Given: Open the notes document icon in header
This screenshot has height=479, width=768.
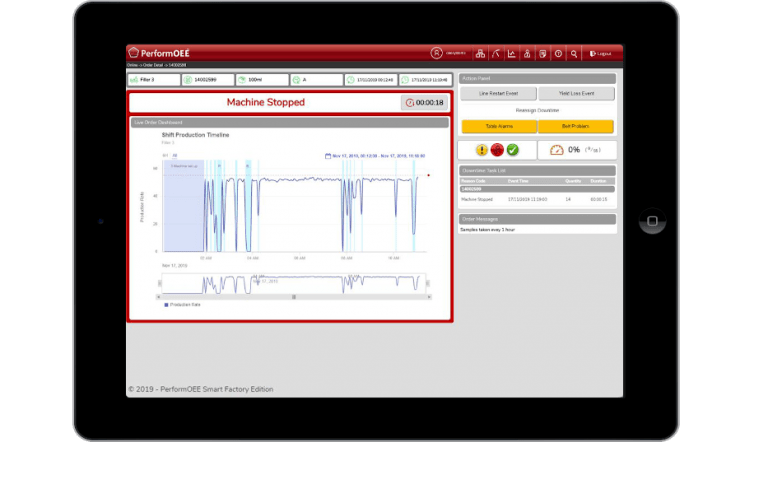Looking at the screenshot, I should click(x=543, y=54).
